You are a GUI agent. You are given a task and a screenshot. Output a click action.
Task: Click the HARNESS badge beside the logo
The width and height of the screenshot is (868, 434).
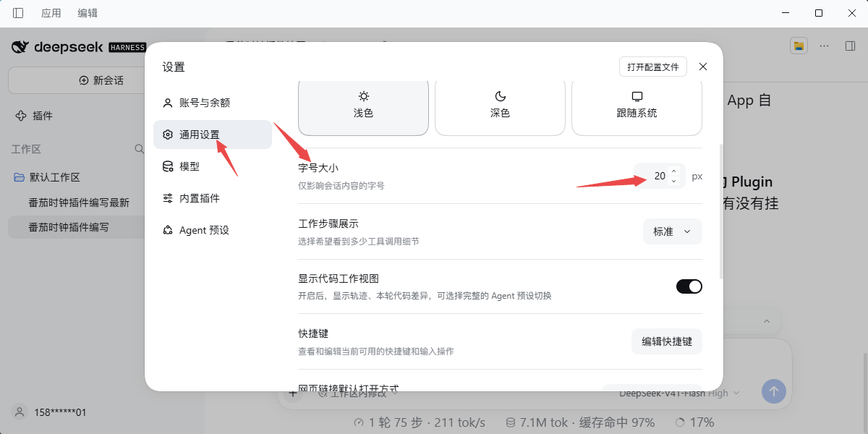coord(127,48)
